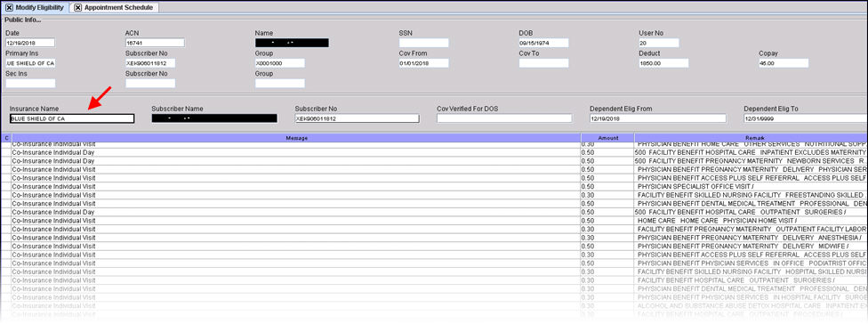Click the C column header

click(6, 138)
